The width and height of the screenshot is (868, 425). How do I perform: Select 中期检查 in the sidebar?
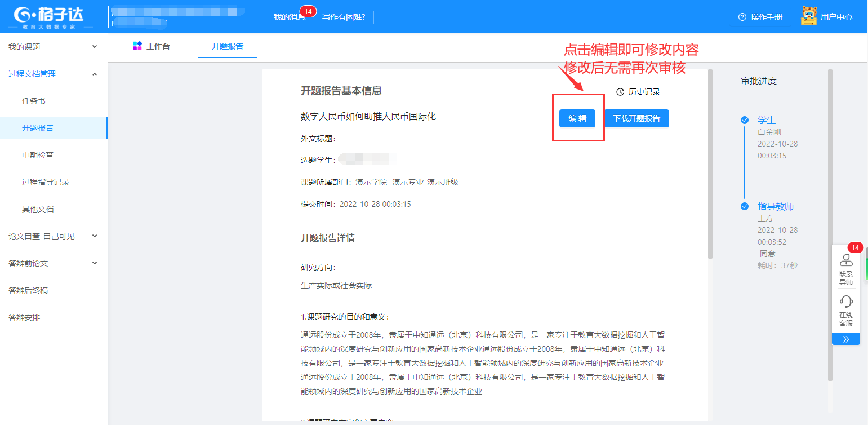click(38, 155)
